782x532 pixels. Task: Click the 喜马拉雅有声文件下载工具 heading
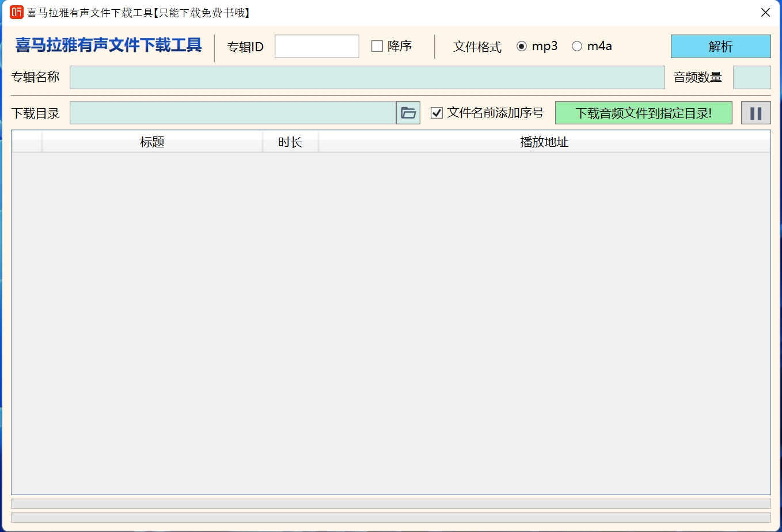(108, 45)
